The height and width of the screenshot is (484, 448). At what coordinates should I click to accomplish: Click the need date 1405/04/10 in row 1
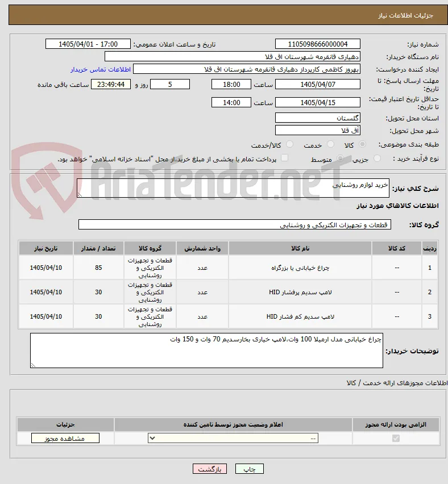(45, 268)
